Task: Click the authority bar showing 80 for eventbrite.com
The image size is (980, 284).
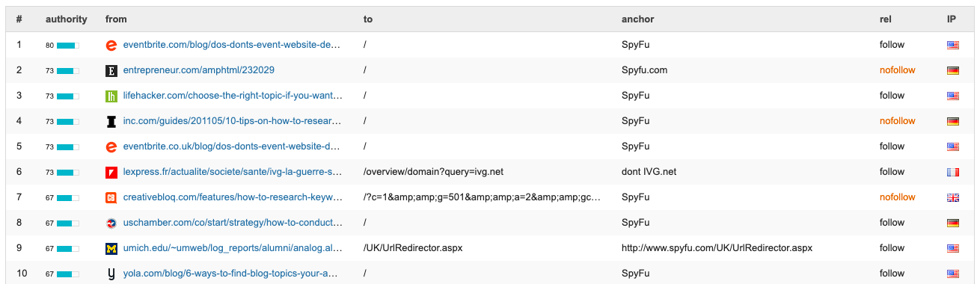Action: (x=68, y=46)
